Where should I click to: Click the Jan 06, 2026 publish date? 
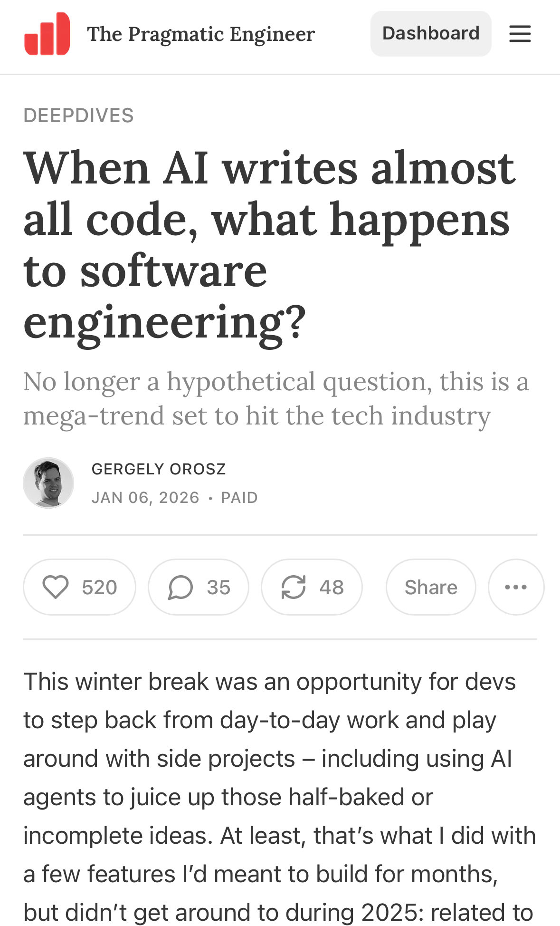[145, 498]
